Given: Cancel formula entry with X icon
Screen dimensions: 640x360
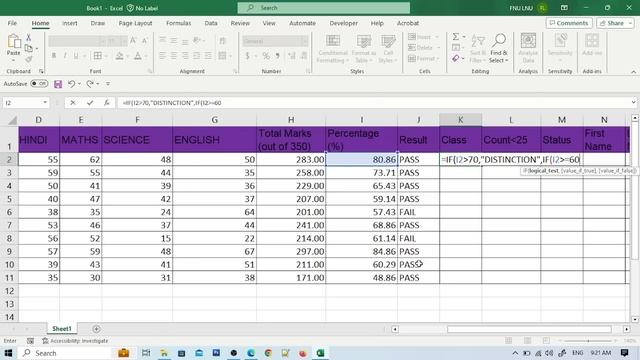Looking at the screenshot, I should pos(73,103).
